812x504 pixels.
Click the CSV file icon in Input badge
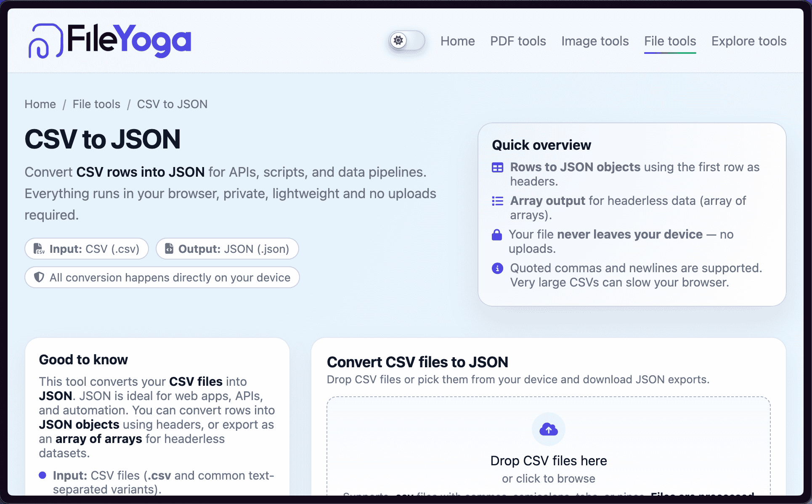coord(39,249)
